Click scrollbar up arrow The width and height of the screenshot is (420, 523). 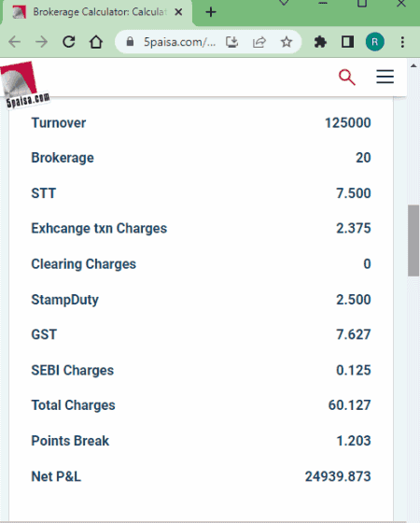pyautogui.click(x=413, y=65)
